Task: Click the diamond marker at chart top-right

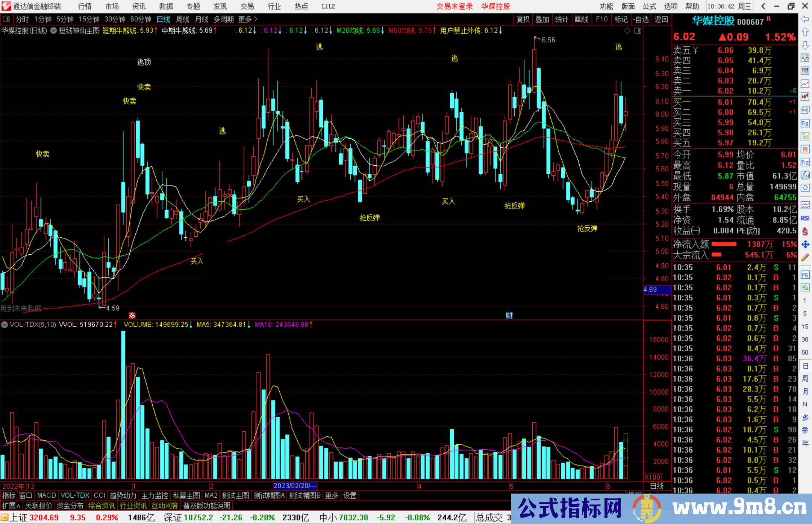Action: pyautogui.click(x=627, y=31)
